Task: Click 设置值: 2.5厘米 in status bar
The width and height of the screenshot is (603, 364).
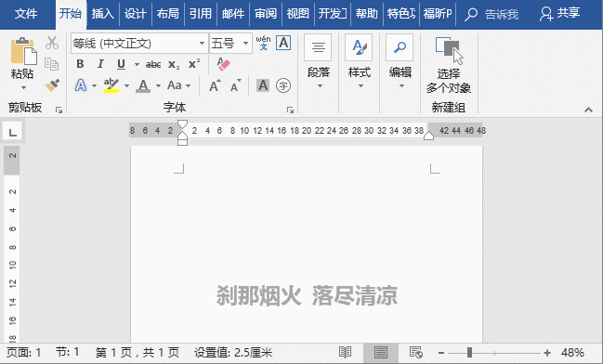Action: pyautogui.click(x=233, y=353)
